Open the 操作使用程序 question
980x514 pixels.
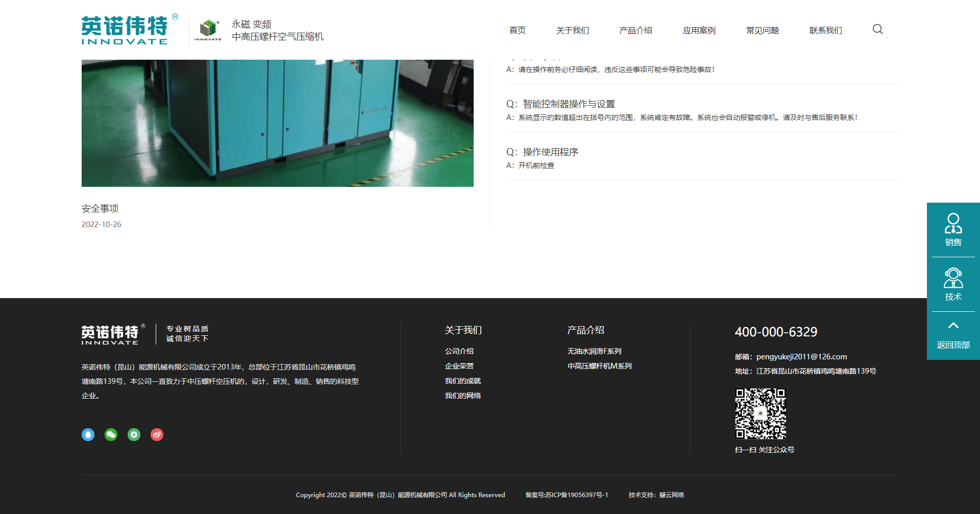tap(542, 152)
